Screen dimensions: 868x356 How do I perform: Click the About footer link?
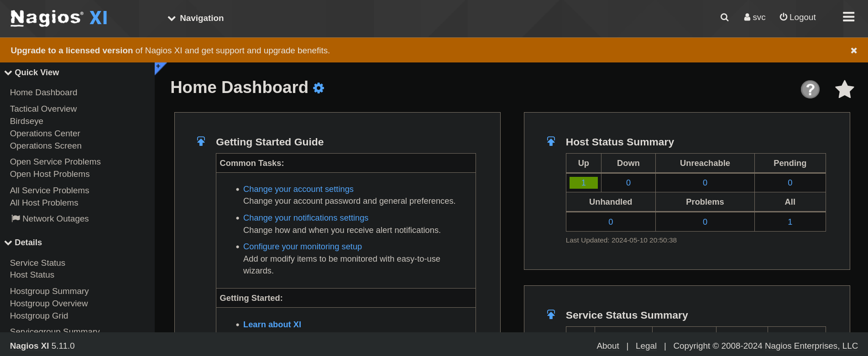pyautogui.click(x=608, y=346)
